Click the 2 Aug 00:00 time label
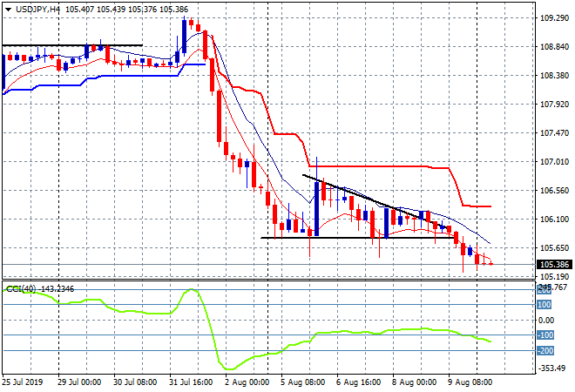 coord(247,382)
